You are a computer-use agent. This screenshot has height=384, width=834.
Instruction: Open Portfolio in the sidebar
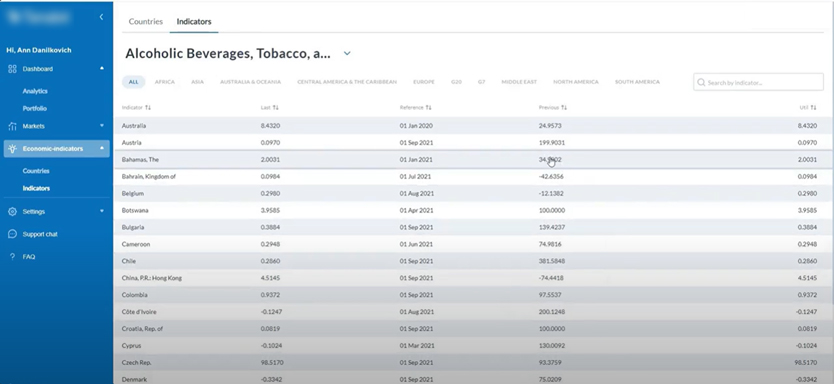35,108
